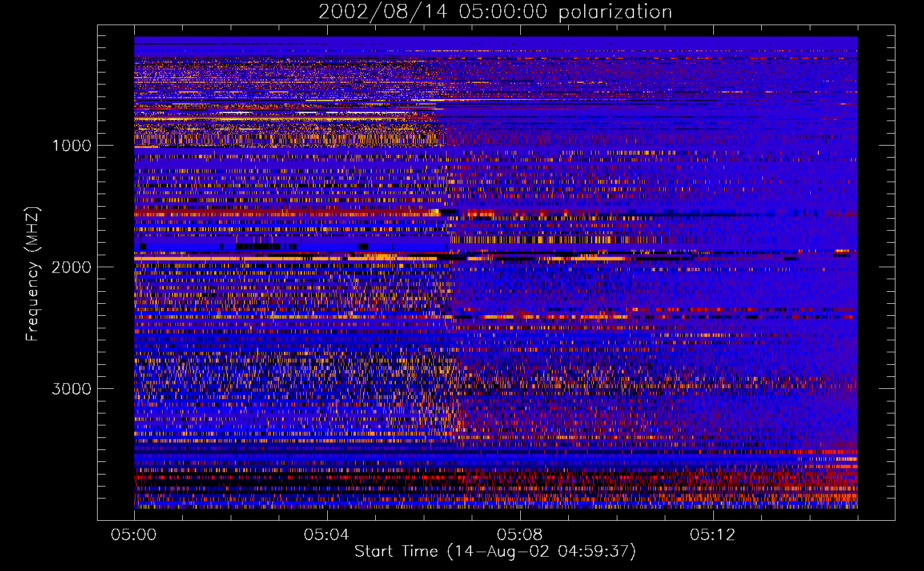Click the 05:08 time tick label
The image size is (924, 571).
click(520, 535)
